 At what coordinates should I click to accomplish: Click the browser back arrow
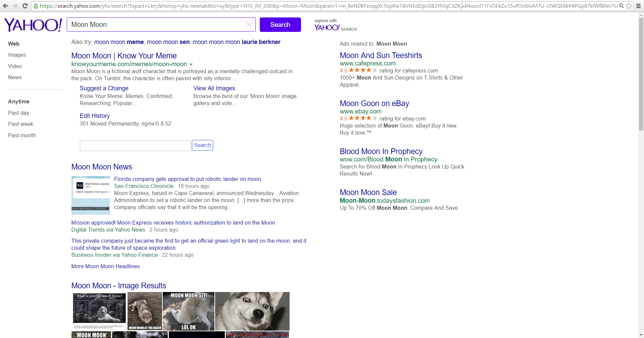coord(5,6)
